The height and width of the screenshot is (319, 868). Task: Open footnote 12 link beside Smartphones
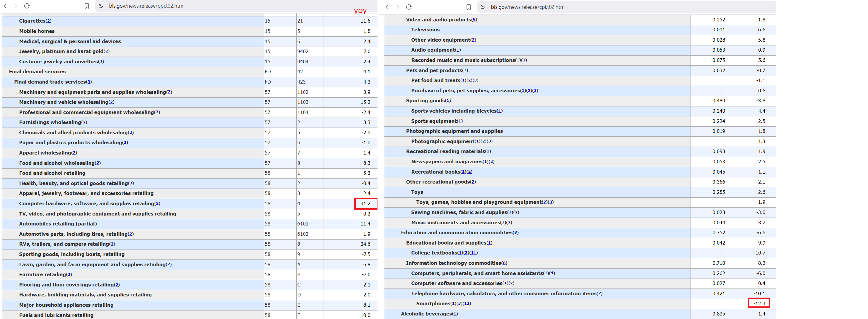tap(467, 303)
